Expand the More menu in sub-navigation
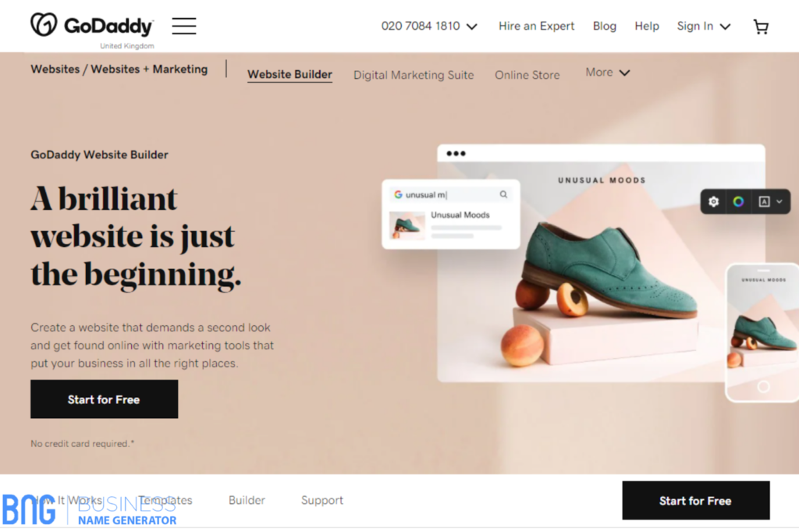 click(607, 73)
